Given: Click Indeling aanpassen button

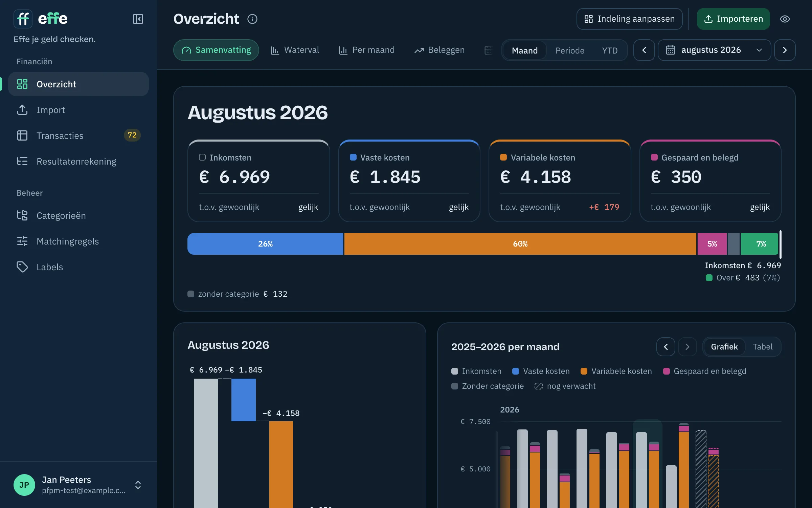Looking at the screenshot, I should tap(629, 19).
